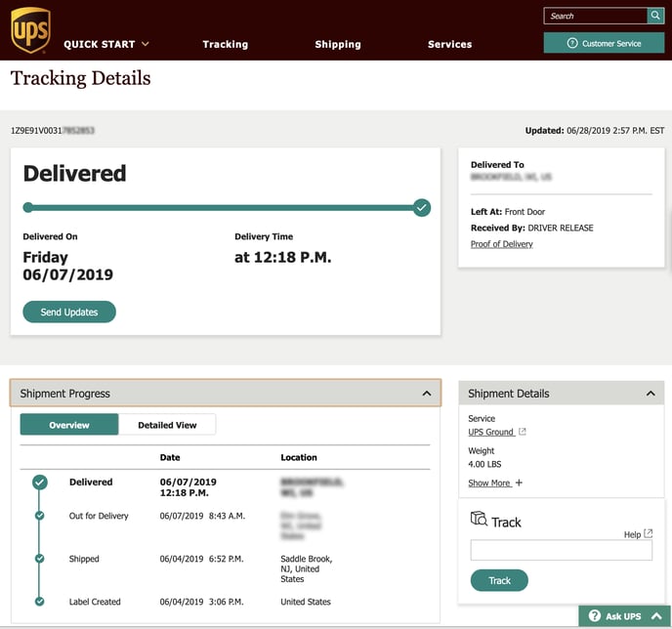Click the Delivered row checkmark icon
This screenshot has height=629, width=672.
40,482
